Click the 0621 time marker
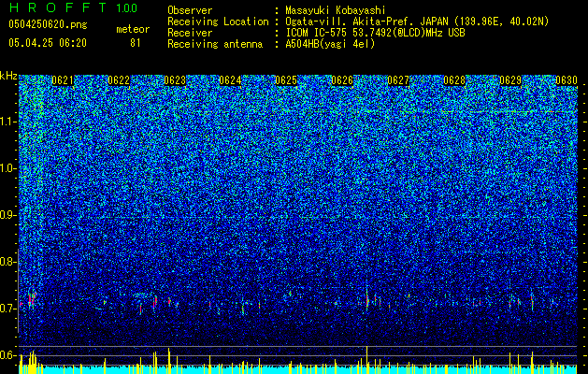This screenshot has width=588, height=374. (x=63, y=80)
